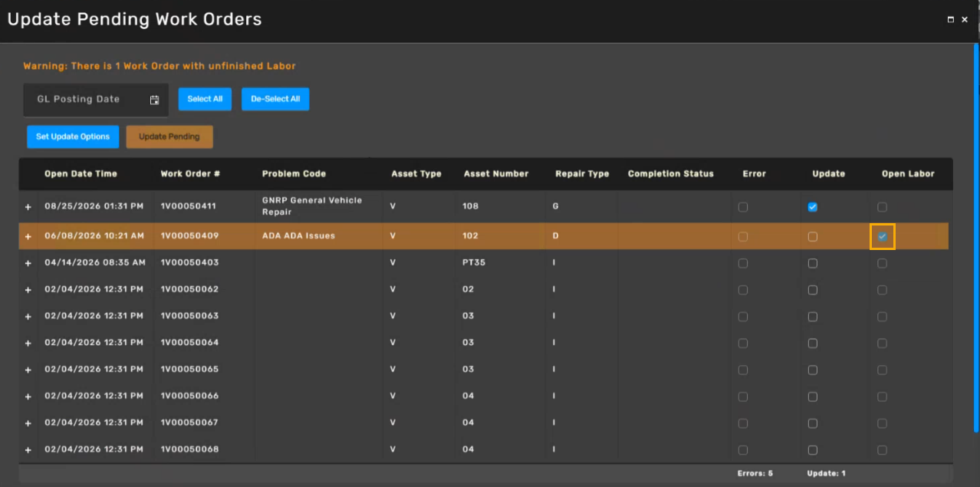980x487 pixels.
Task: Click the 04/14/2026 08:35 AM date cell
Action: [x=95, y=263]
